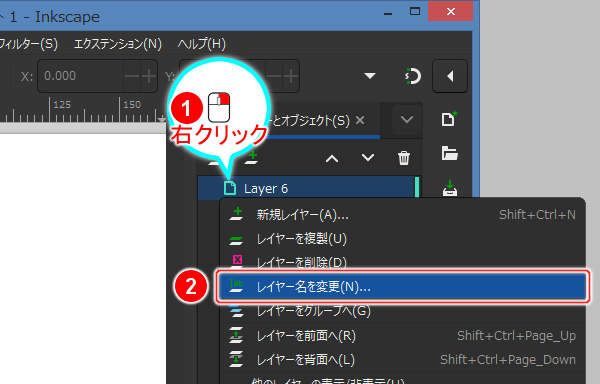The height and width of the screenshot is (384, 600).
Task: Click the open file folder icon
Action: coord(449,153)
